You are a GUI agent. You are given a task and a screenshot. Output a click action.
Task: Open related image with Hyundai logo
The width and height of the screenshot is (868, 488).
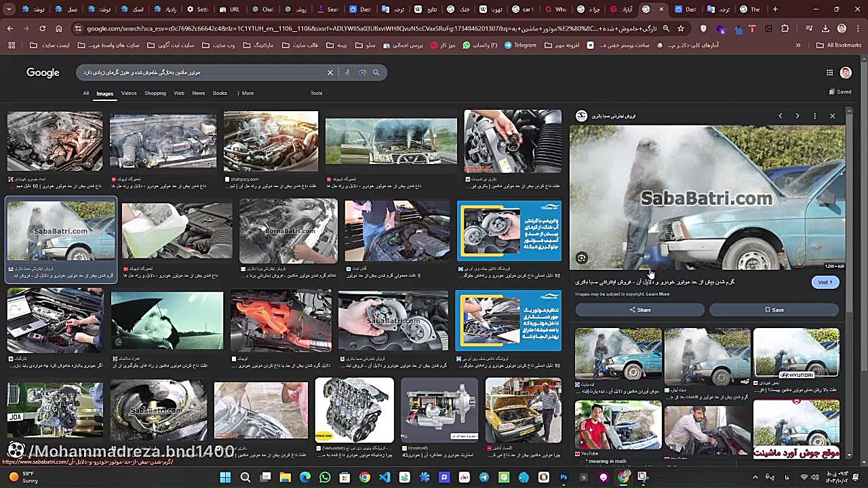(x=796, y=353)
